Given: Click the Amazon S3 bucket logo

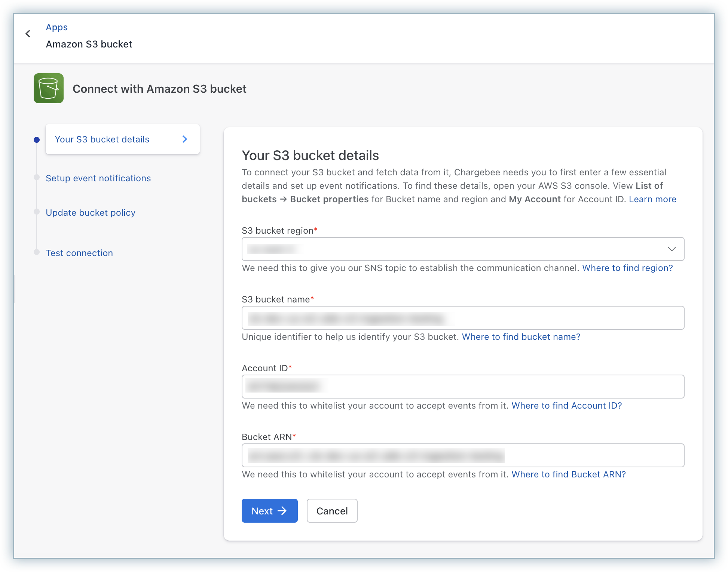Looking at the screenshot, I should (49, 88).
